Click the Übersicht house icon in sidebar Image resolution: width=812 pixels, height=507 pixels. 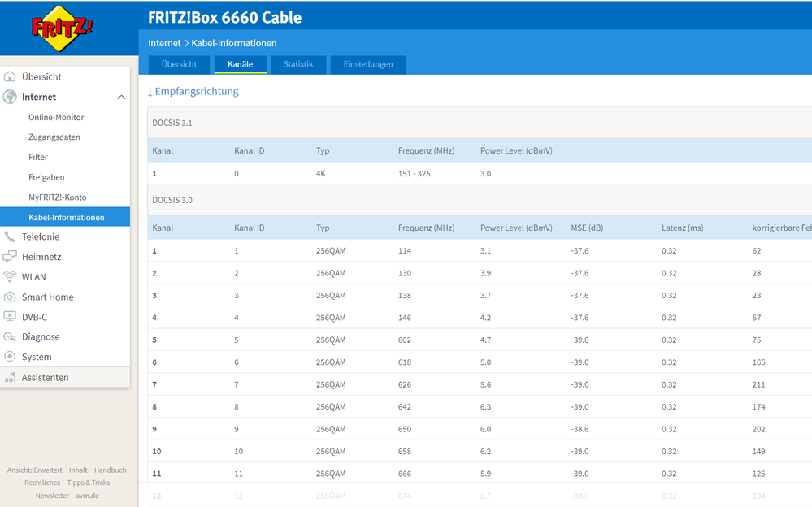10,77
